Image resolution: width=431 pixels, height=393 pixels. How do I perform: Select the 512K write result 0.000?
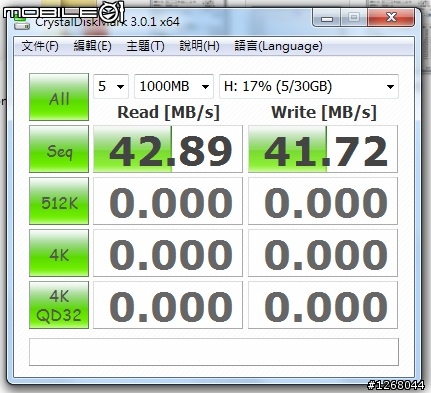[323, 201]
